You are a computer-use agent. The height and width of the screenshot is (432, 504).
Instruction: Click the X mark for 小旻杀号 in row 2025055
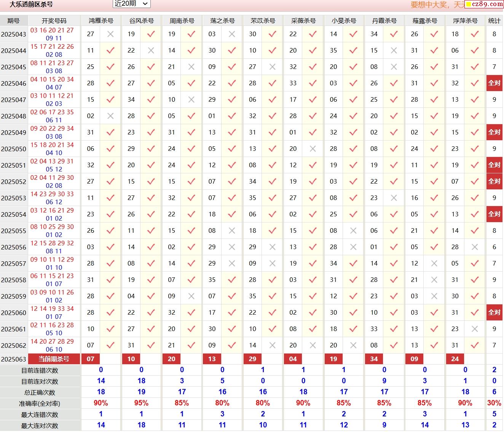[353, 230]
